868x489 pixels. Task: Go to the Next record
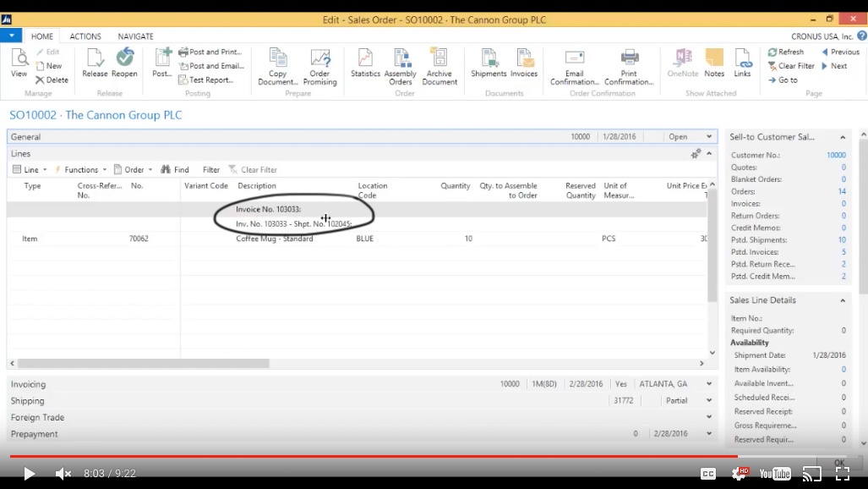834,66
